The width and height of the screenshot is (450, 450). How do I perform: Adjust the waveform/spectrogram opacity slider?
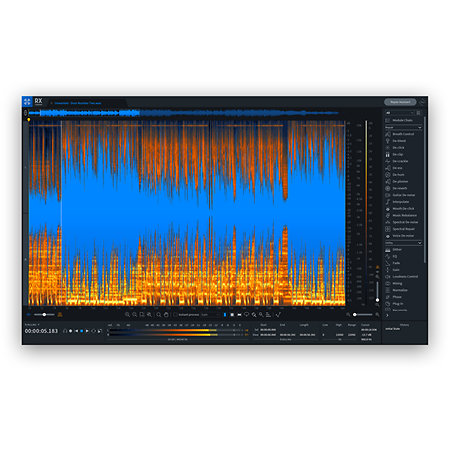click(x=44, y=314)
